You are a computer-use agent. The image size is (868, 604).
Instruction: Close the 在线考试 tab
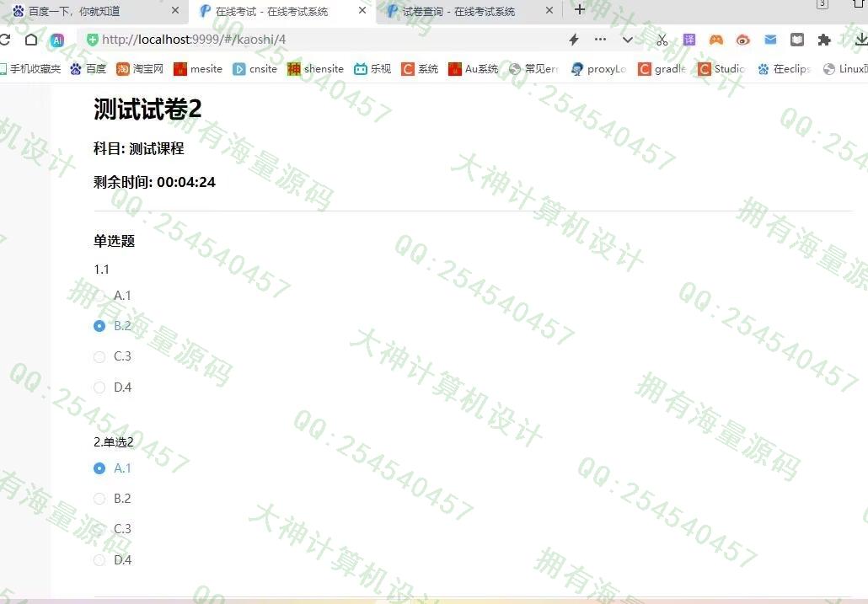coord(362,10)
